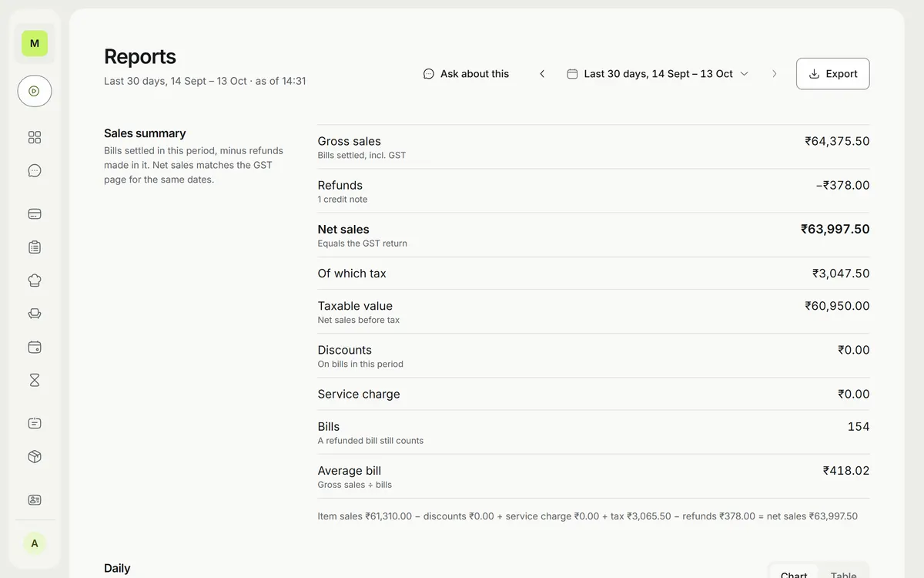Open the chat bubble icon in sidebar
This screenshot has height=578, width=924.
click(35, 170)
